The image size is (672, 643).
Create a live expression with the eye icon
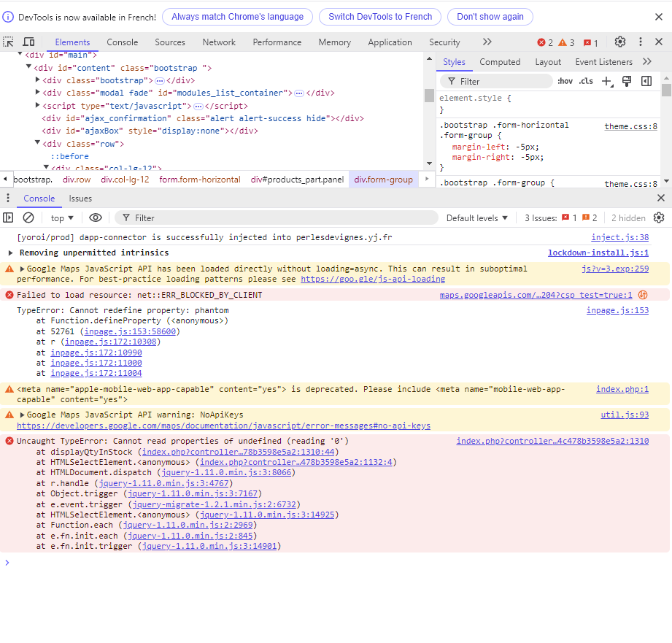[95, 217]
